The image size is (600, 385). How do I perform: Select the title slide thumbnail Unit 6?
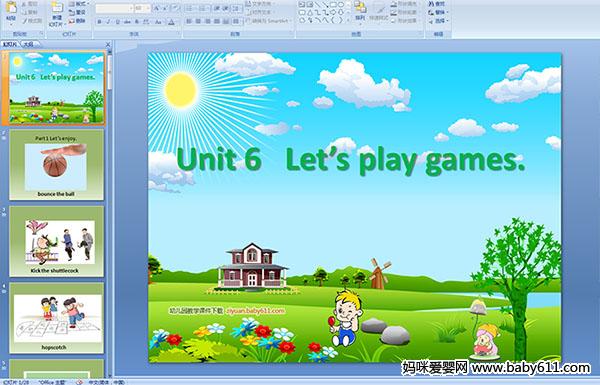coord(56,88)
